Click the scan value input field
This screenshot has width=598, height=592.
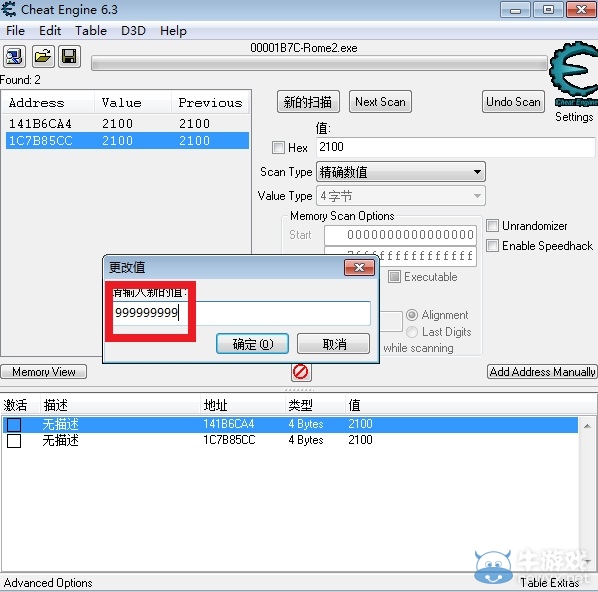(455, 147)
